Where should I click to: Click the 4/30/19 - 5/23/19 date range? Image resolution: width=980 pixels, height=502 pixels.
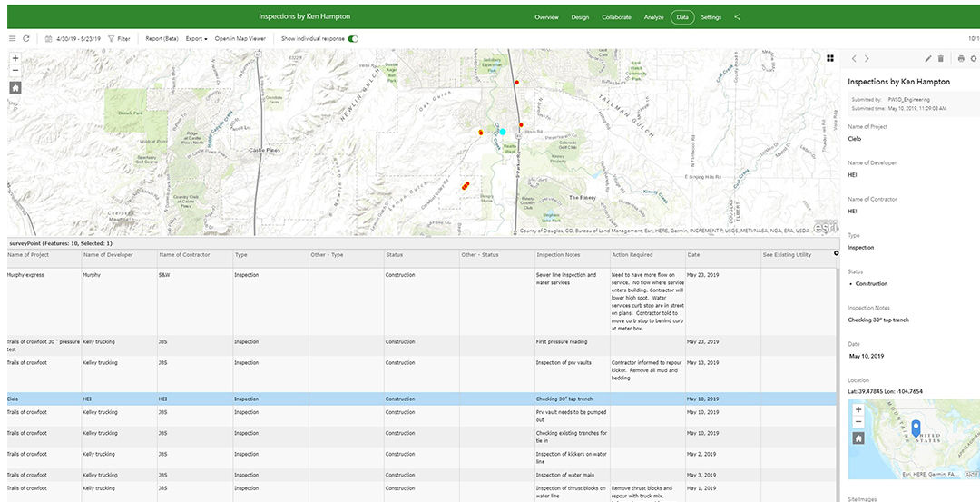point(78,39)
